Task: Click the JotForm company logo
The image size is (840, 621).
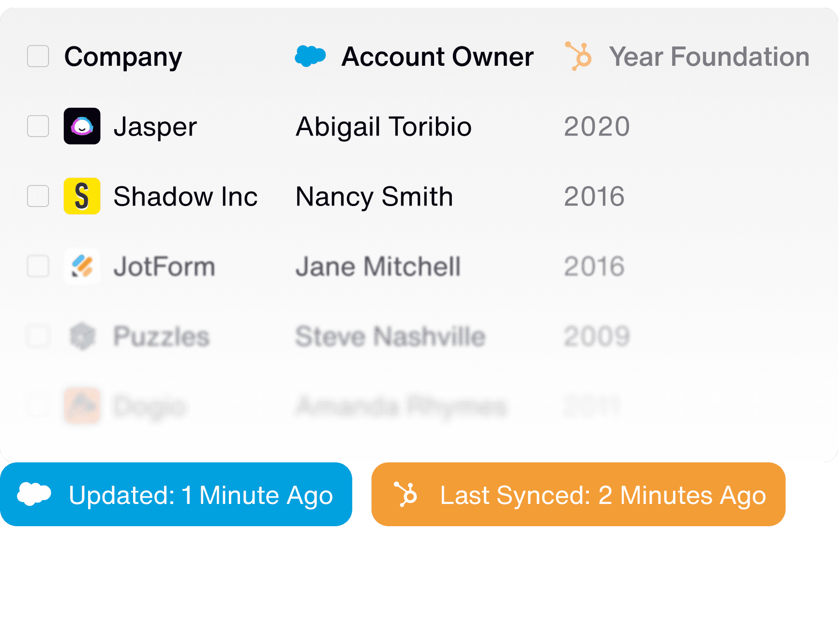Action: click(x=82, y=266)
